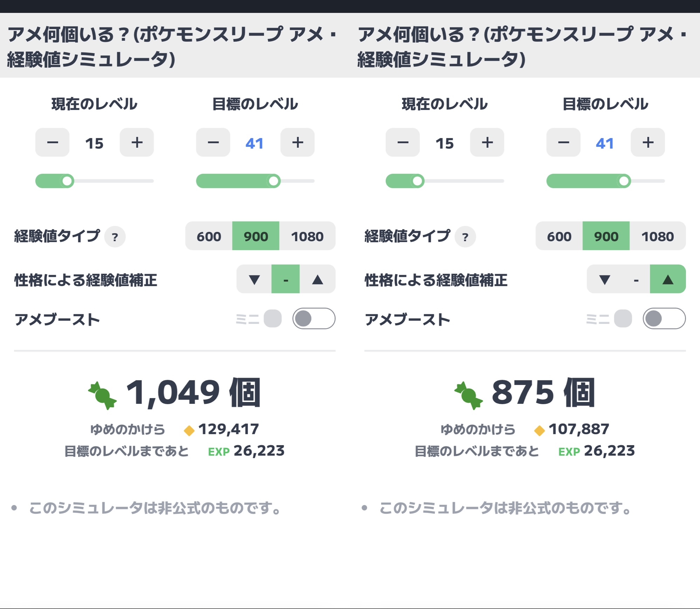Screen dimensions: 700x609
Task: Decrease 目標のレベル in the right panel with minus
Action: (563, 143)
